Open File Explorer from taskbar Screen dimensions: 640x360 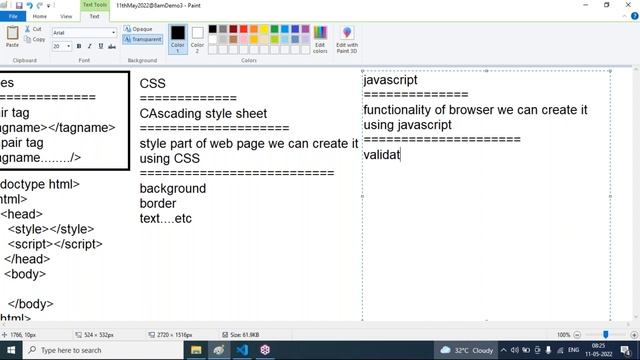coord(196,350)
